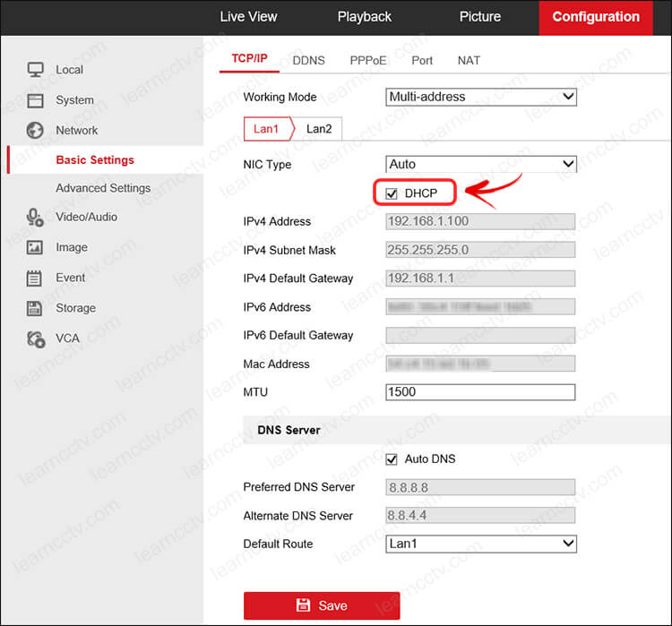Image resolution: width=672 pixels, height=626 pixels.
Task: Go to the Playback menu
Action: tap(364, 17)
